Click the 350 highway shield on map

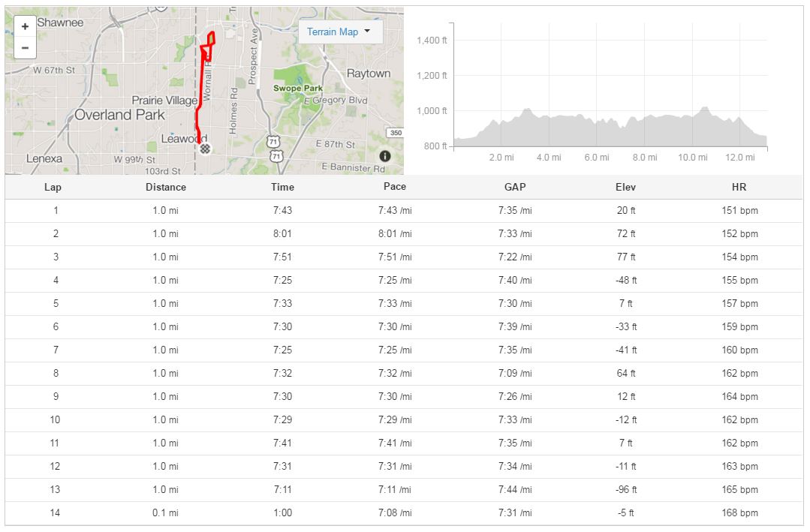point(395,133)
